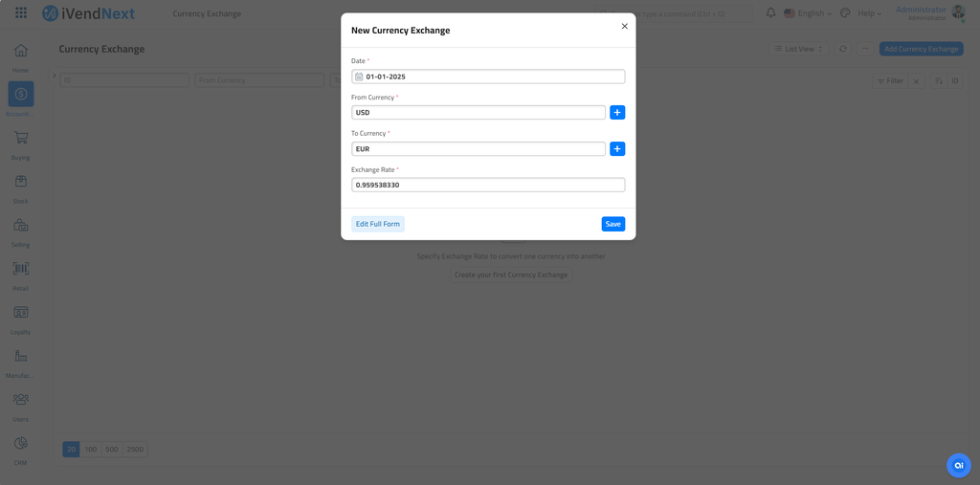The width and height of the screenshot is (980, 485).
Task: Open CRM module in sidebar
Action: 21,452
